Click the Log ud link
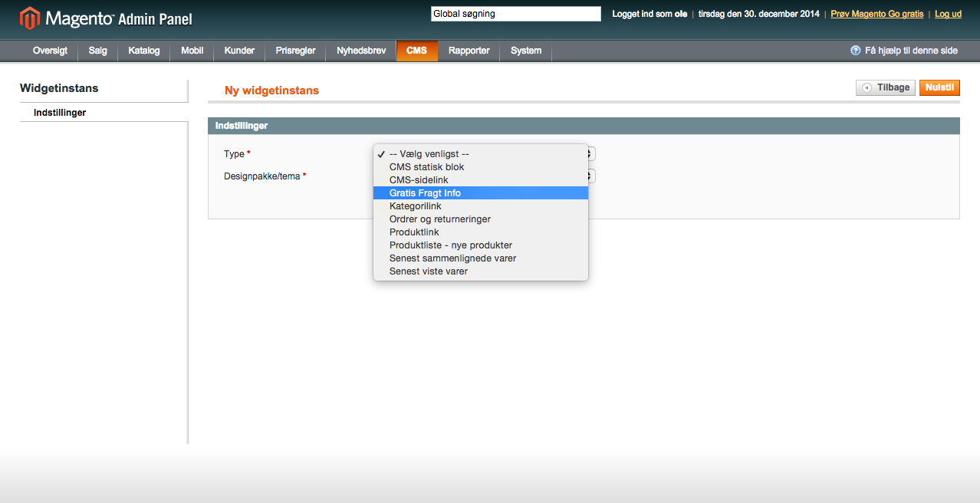The height and width of the screenshot is (503, 980). click(948, 14)
